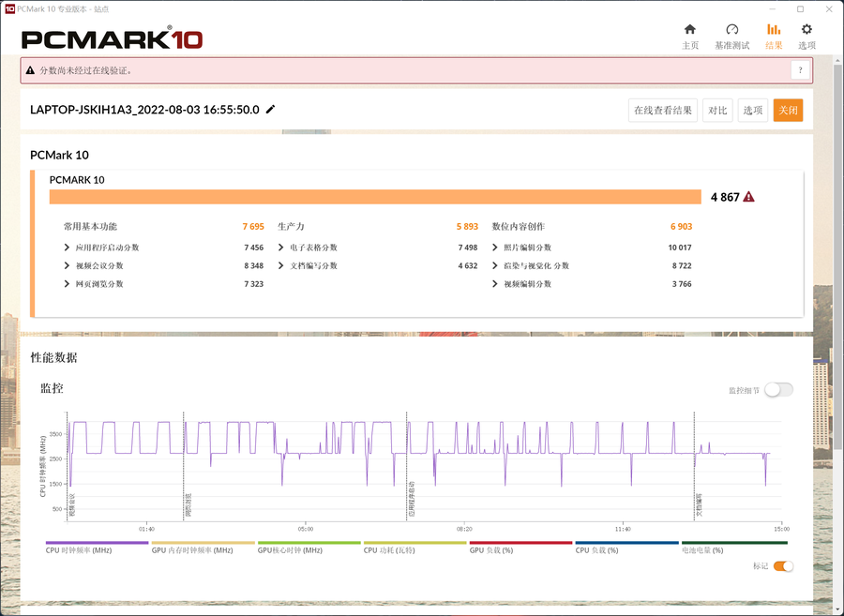Select CPU 负载 (%) legend
The height and width of the screenshot is (616, 844).
(x=627, y=547)
